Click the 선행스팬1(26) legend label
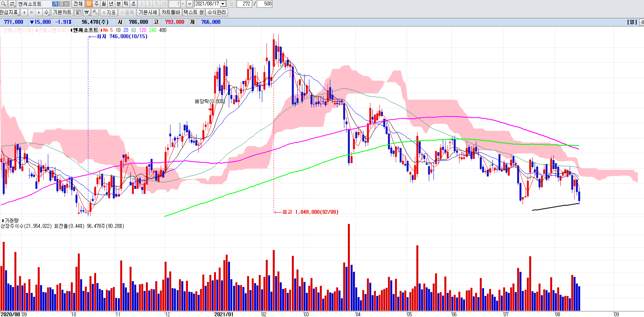644x317 pixels. point(18,30)
